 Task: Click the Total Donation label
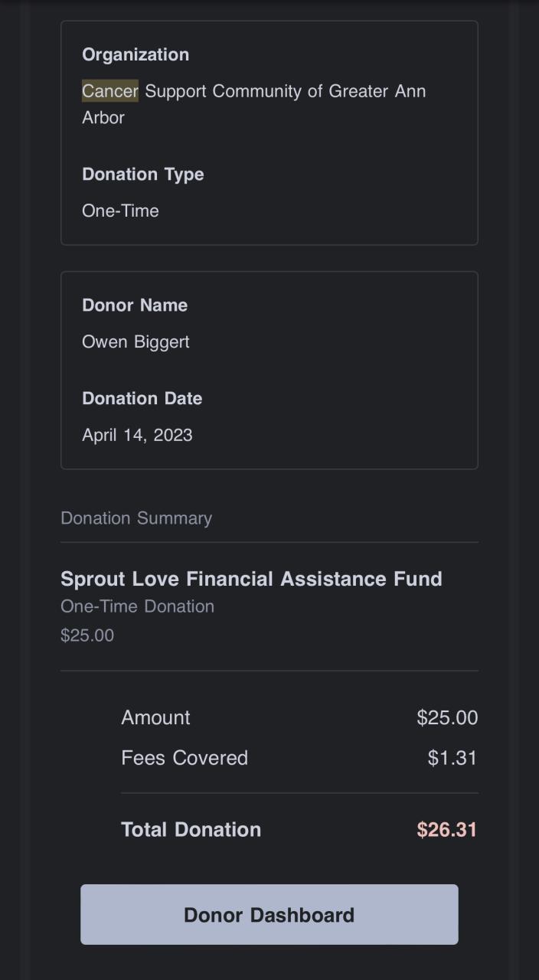tap(191, 830)
